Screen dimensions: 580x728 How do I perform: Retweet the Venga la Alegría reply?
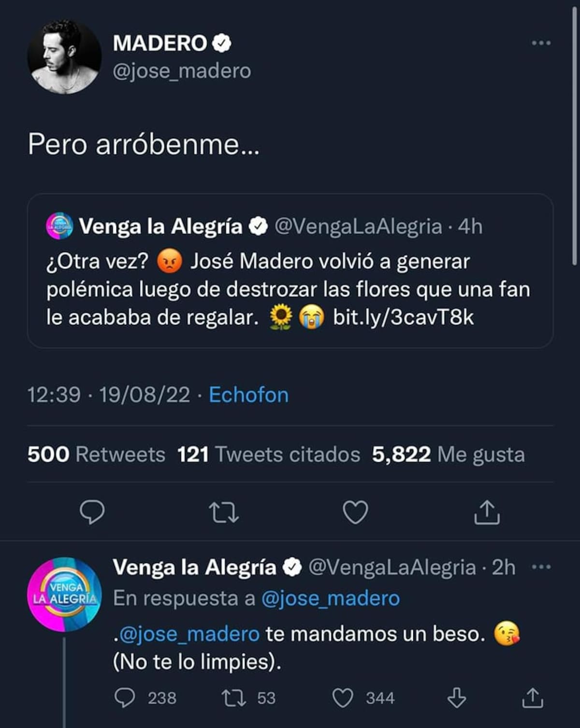pos(234,698)
